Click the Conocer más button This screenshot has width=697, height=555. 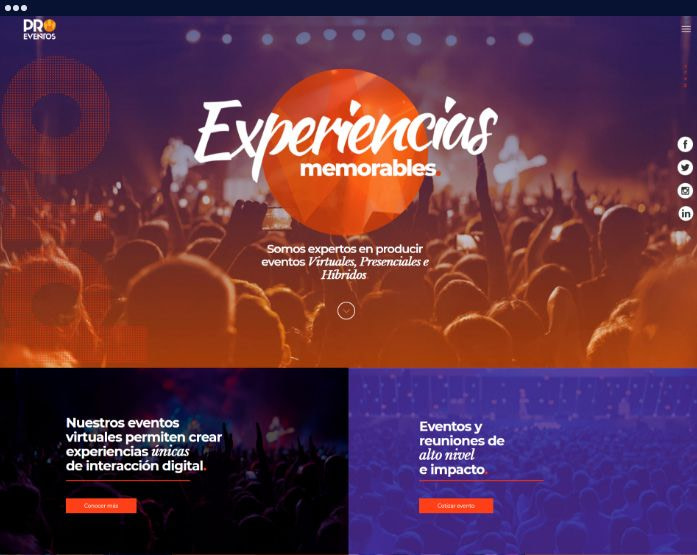(101, 506)
